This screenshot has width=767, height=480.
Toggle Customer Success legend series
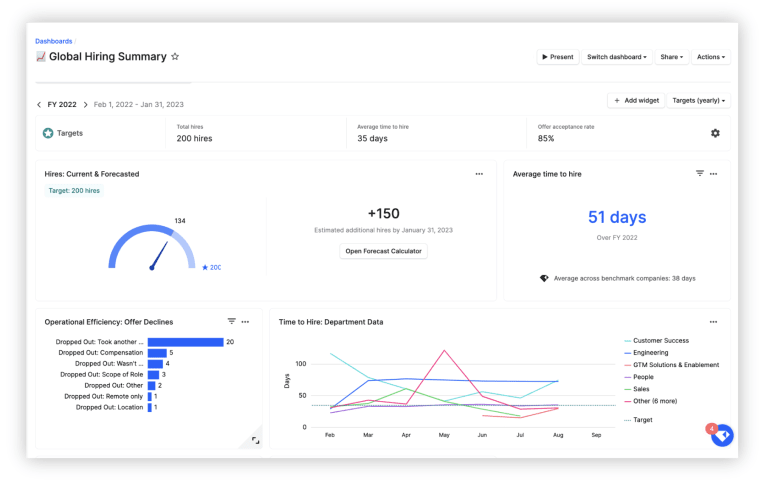pyautogui.click(x=656, y=341)
